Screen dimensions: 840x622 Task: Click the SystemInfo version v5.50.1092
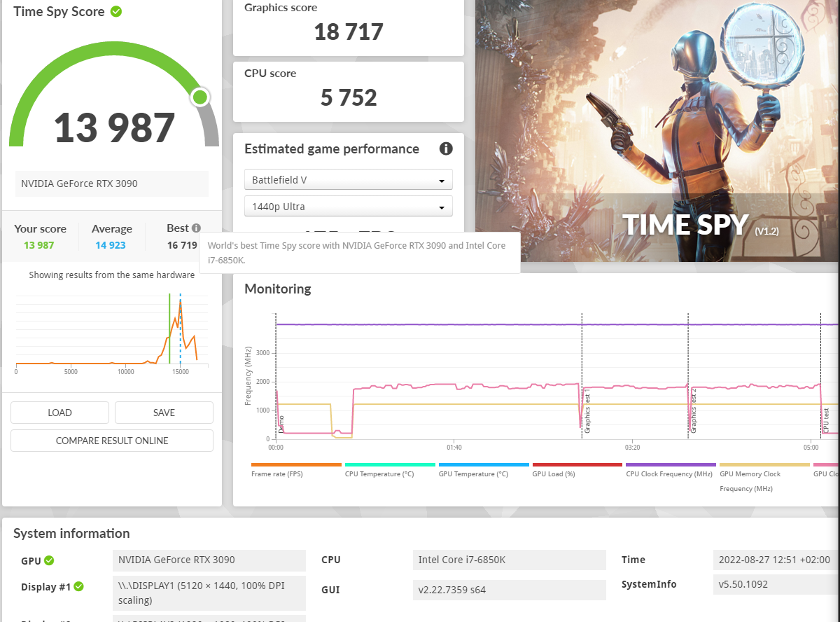click(x=776, y=584)
